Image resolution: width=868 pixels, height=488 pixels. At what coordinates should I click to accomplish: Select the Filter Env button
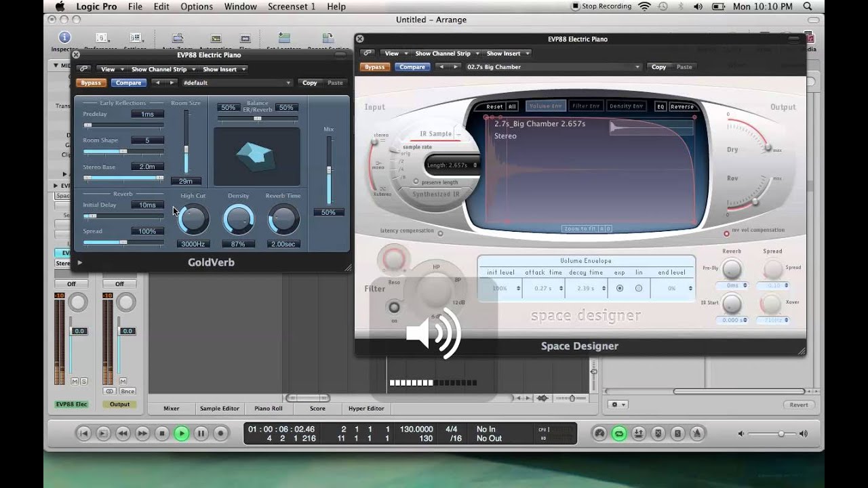click(x=586, y=106)
